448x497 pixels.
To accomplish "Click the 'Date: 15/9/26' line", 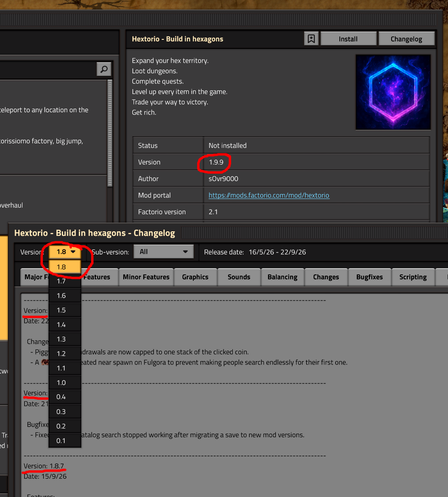I will [45, 476].
